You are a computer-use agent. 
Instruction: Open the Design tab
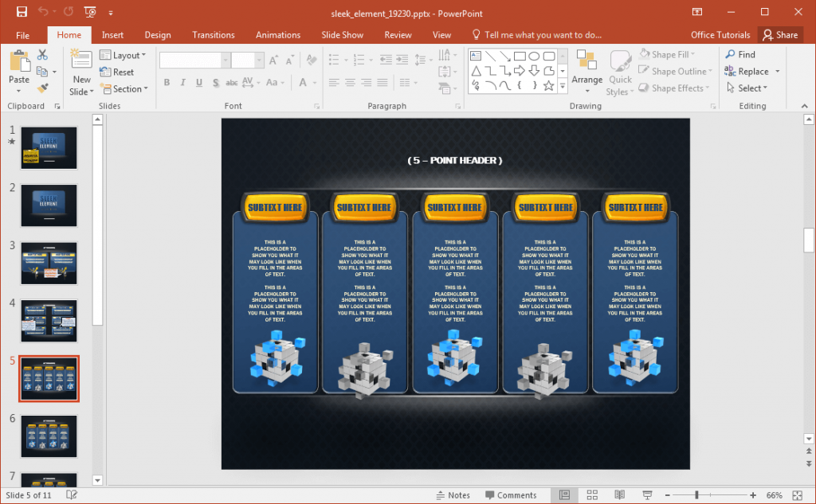(158, 34)
